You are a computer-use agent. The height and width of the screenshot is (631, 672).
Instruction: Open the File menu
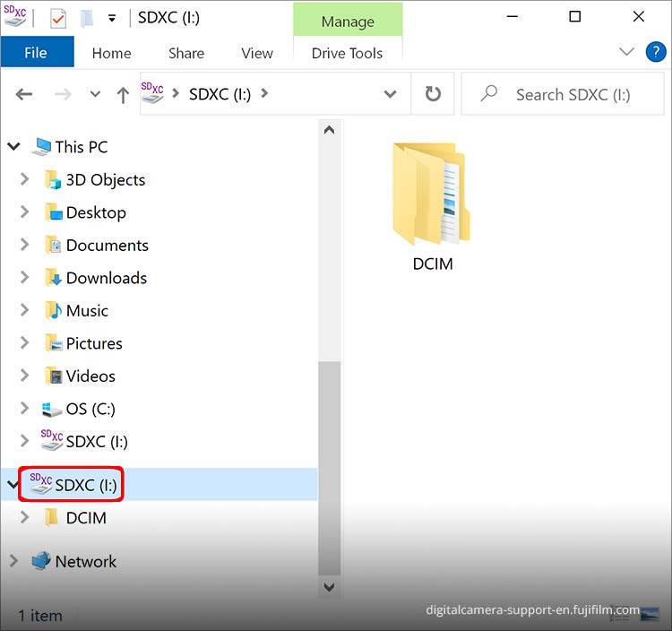click(37, 52)
